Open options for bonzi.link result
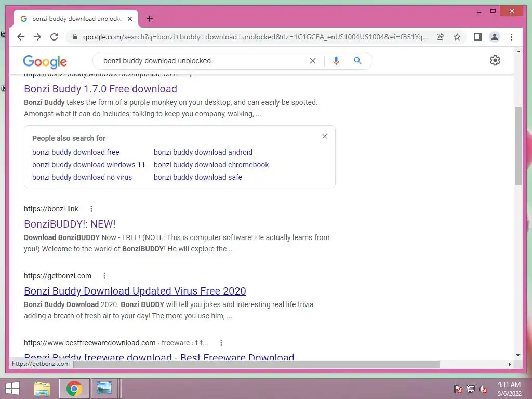Image resolution: width=532 pixels, height=399 pixels. [91, 209]
